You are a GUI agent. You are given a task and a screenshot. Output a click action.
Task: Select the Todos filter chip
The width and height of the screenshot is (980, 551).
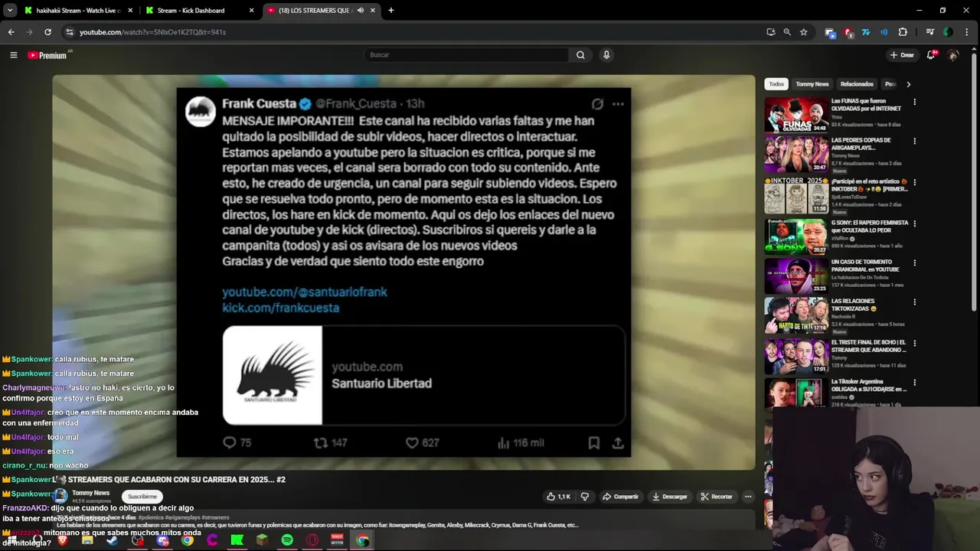776,84
